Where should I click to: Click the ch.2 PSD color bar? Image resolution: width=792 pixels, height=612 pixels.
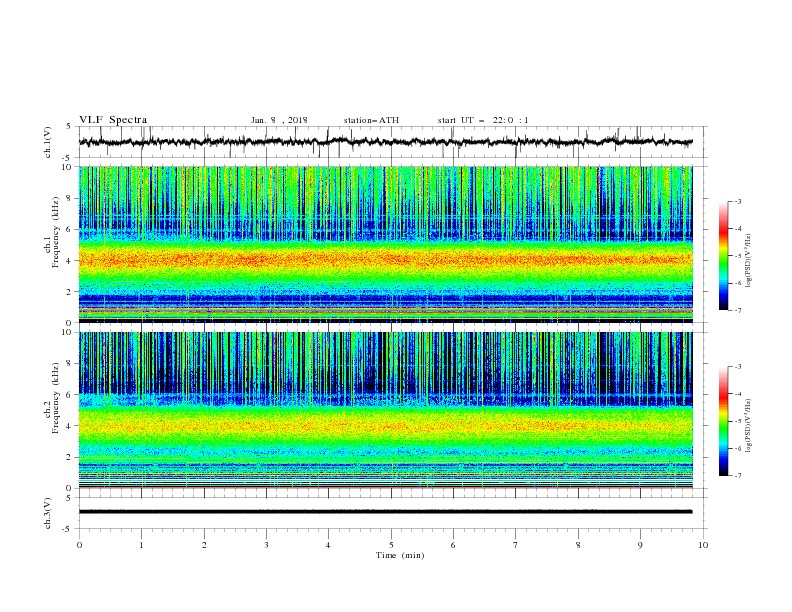click(723, 421)
